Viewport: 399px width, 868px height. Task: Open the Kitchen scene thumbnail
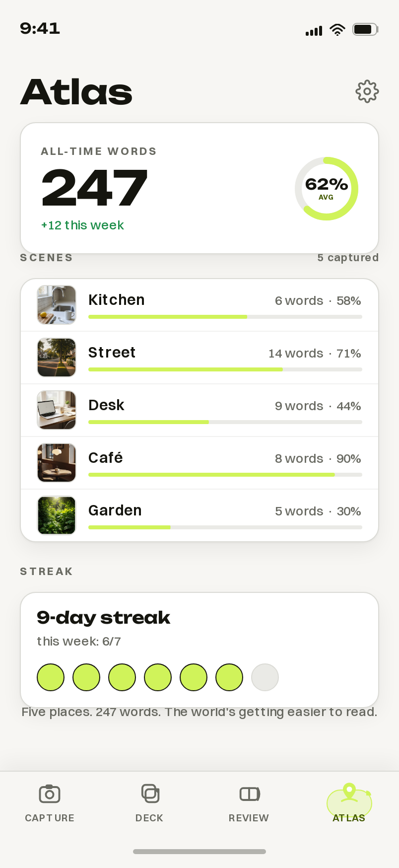(x=57, y=305)
